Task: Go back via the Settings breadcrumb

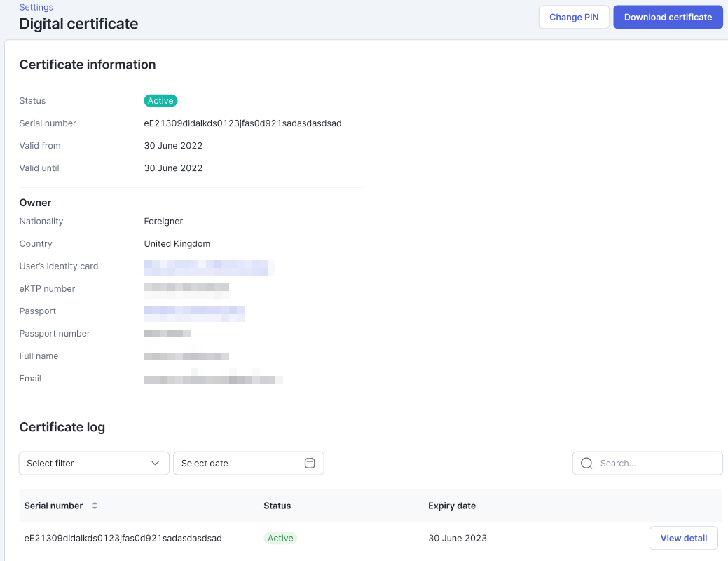Action: 36,7
